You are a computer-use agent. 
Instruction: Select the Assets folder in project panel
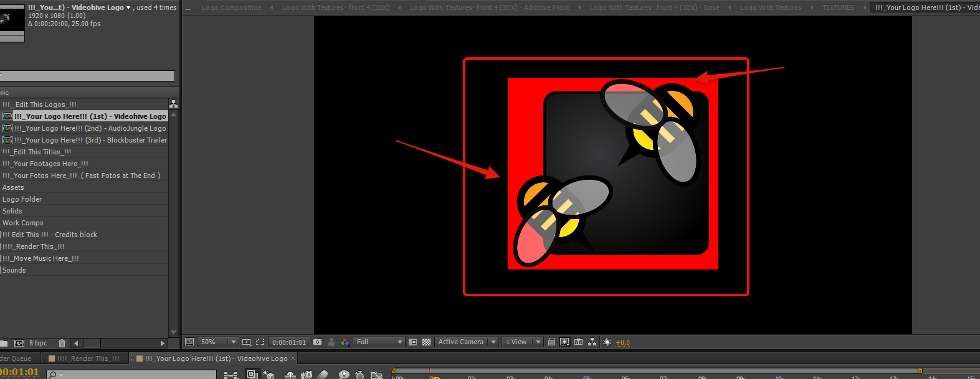point(13,187)
